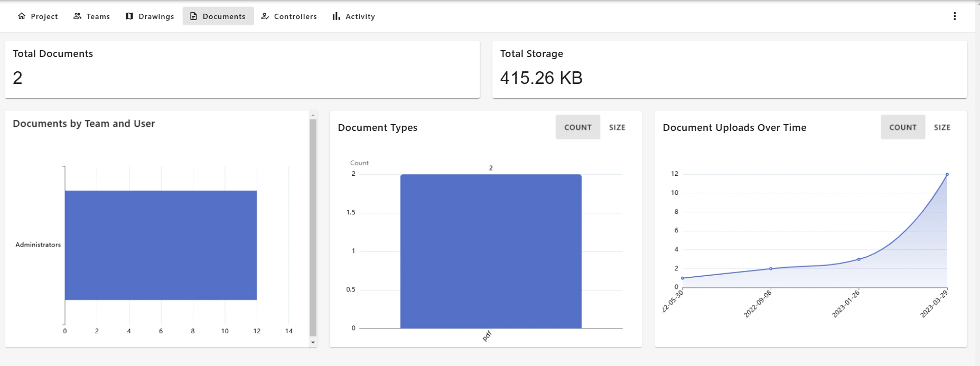Click the 2022-09-08 date axis label

tap(758, 304)
